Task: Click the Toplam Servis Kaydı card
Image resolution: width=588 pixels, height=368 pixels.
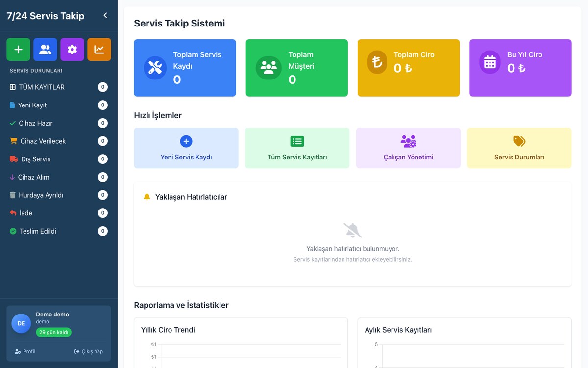Action: [185, 68]
